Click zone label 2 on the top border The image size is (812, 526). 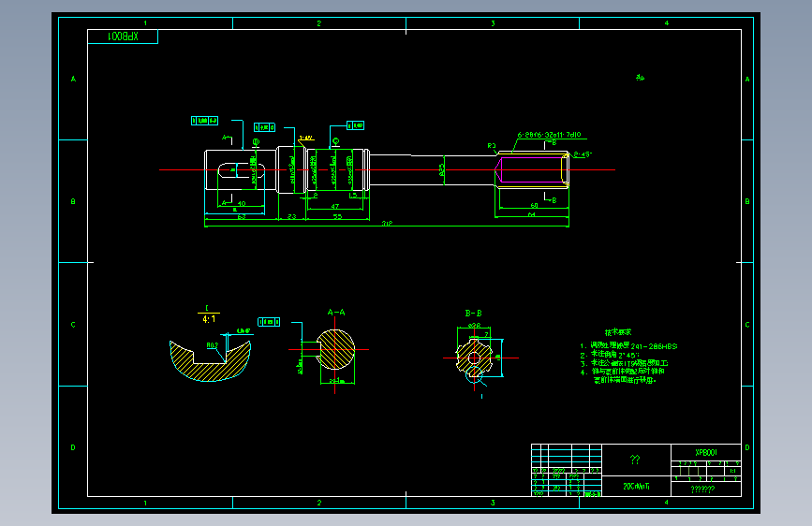coord(319,23)
